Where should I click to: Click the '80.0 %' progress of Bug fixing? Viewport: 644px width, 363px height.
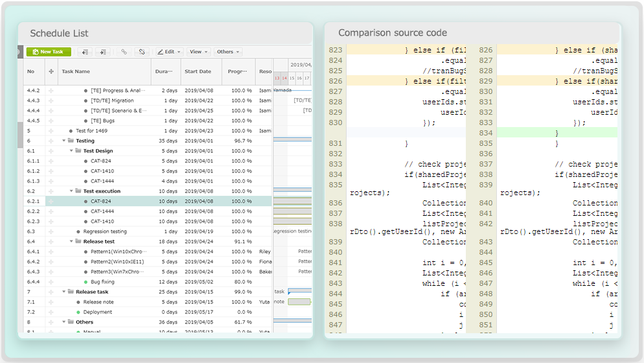(x=243, y=282)
